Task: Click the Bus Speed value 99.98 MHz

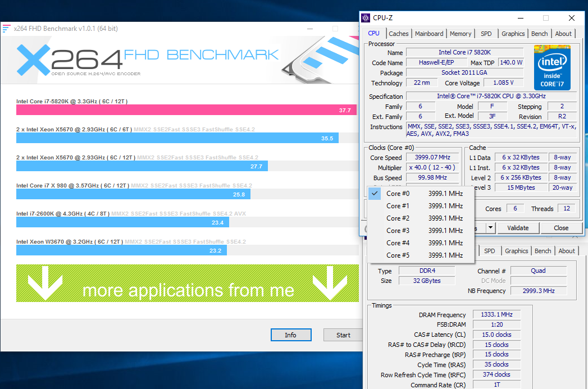Action: click(x=432, y=177)
